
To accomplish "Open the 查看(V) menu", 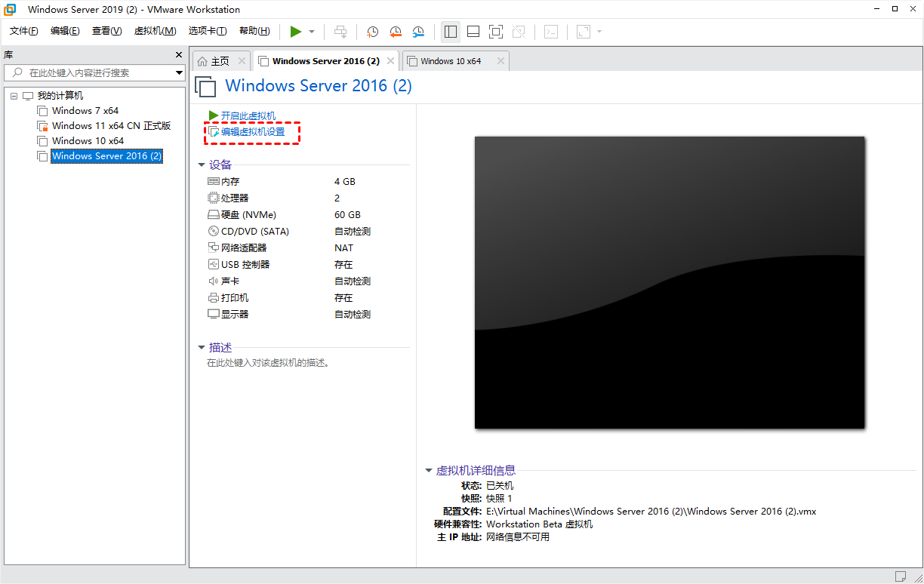I will 106,31.
